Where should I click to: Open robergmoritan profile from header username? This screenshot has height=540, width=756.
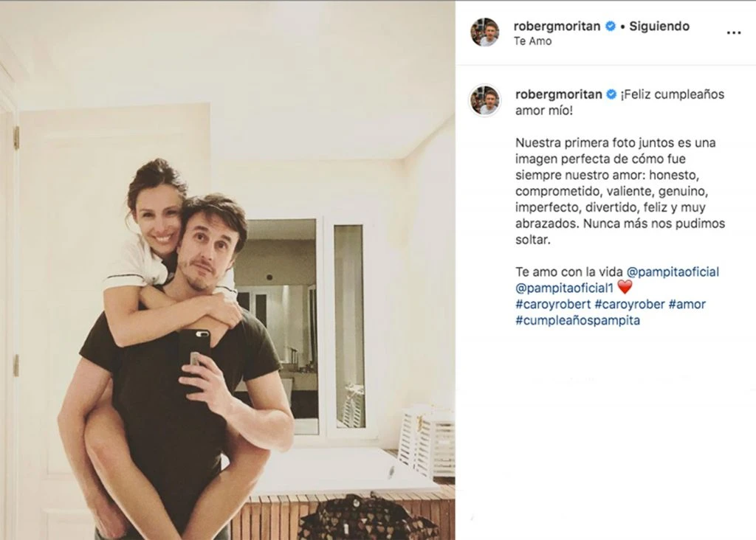(x=557, y=26)
